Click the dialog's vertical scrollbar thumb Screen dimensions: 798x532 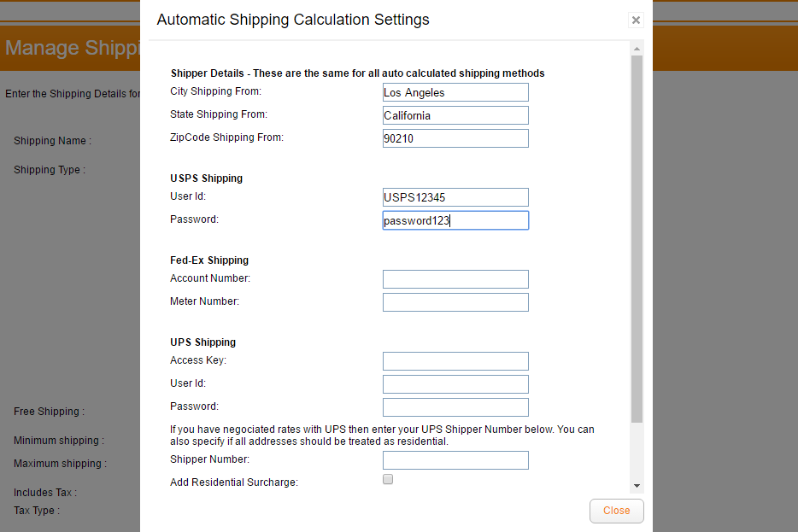click(x=637, y=239)
